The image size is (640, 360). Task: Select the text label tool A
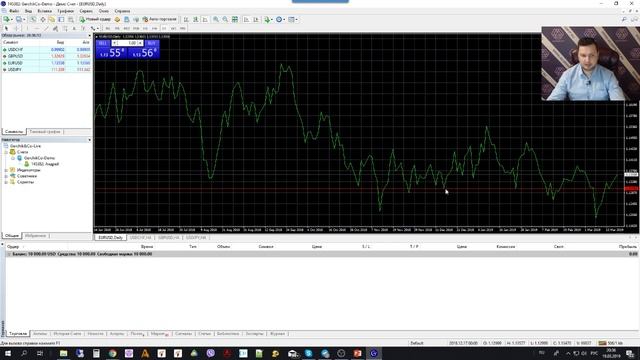(74, 28)
